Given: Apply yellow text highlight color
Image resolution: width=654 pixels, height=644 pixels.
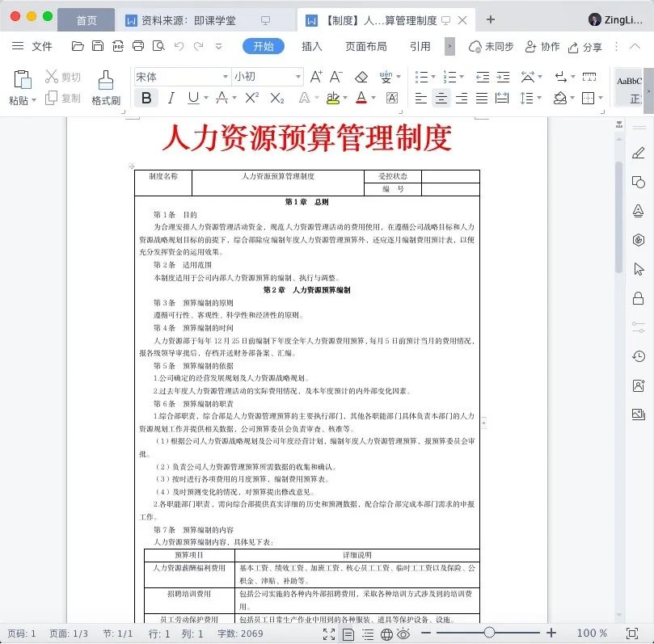Looking at the screenshot, I should click(333, 99).
